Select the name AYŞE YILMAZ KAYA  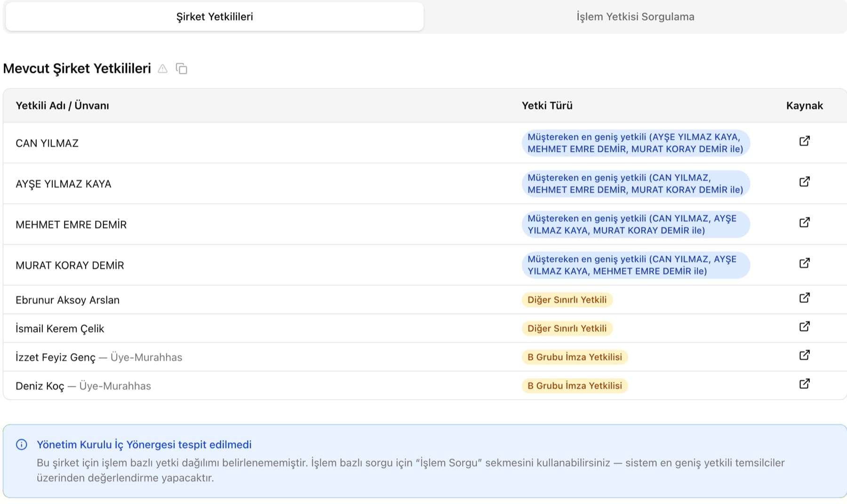tap(64, 184)
